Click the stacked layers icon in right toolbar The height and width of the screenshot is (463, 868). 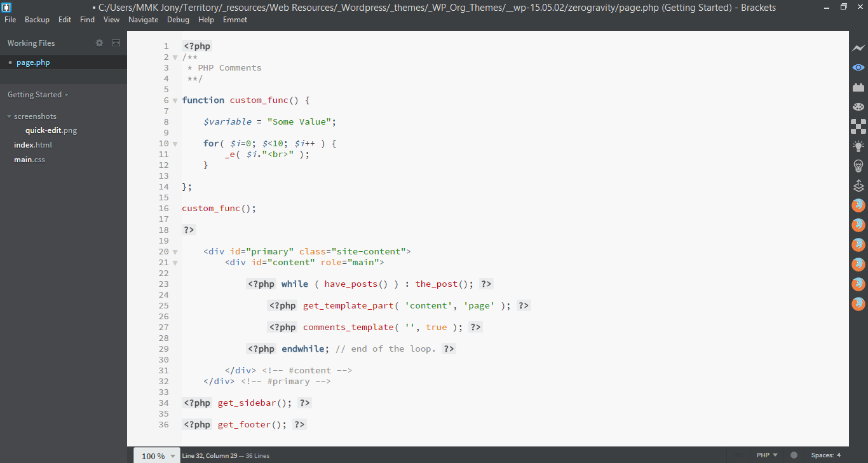(858, 186)
